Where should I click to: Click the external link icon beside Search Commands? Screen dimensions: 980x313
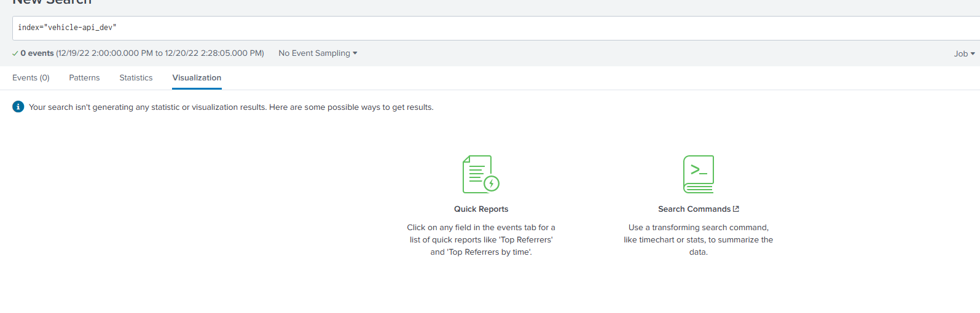[736, 209]
